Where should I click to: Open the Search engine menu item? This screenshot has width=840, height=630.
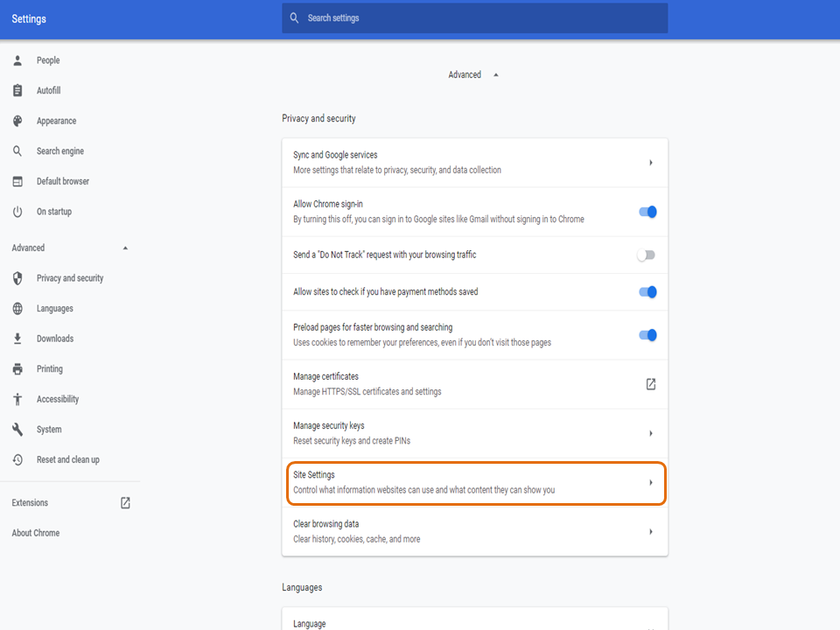click(x=60, y=151)
